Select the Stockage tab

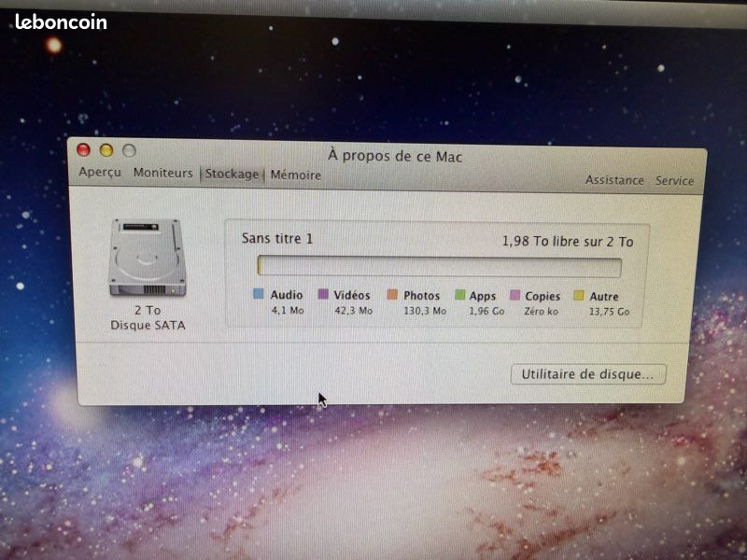click(x=232, y=174)
